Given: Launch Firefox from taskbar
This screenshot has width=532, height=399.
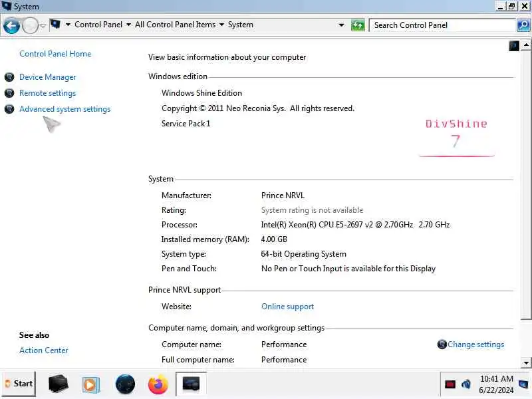Looking at the screenshot, I should click(x=158, y=384).
